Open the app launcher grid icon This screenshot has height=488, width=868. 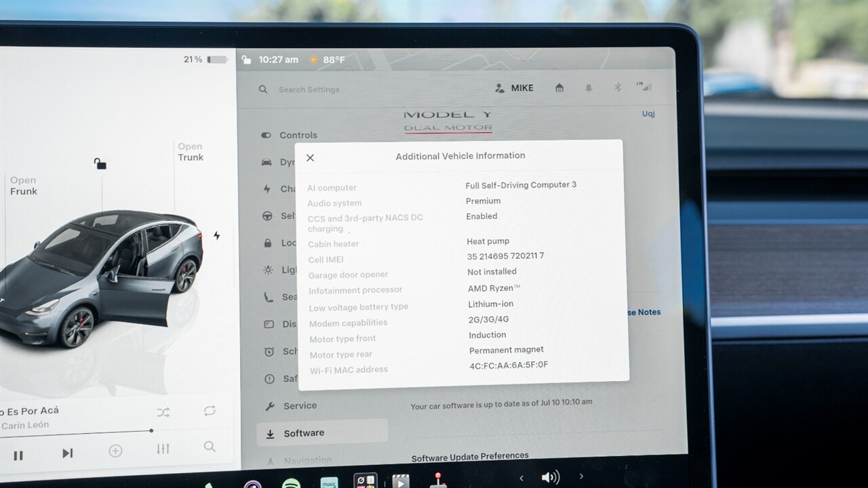(x=366, y=481)
